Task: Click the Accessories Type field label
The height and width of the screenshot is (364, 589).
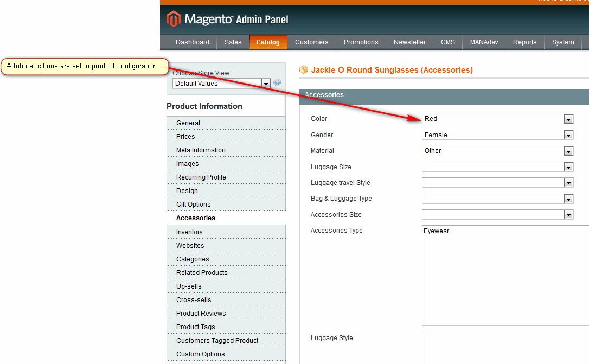Action: 337,231
